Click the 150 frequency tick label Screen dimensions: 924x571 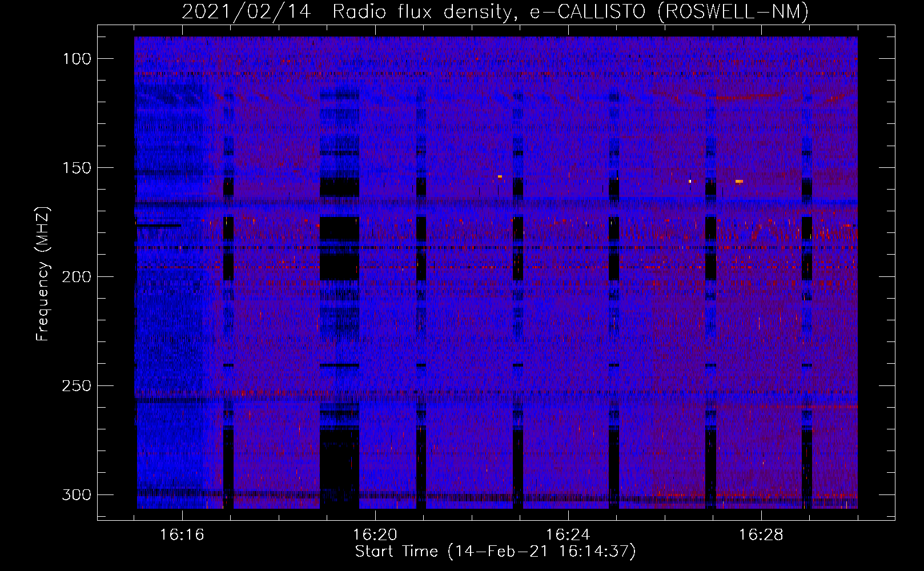click(x=77, y=168)
